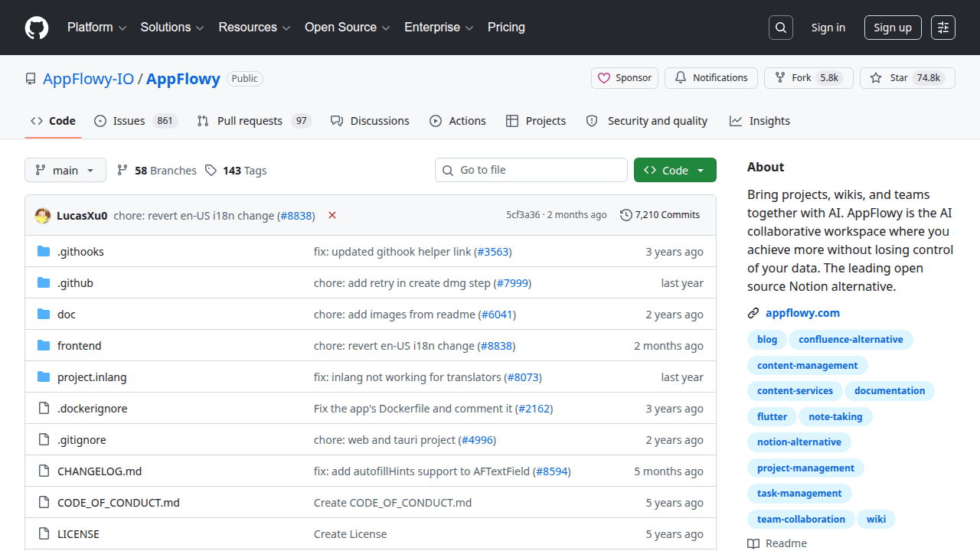Click the team-collaboration topic tag
The width and height of the screenshot is (980, 551).
tap(801, 520)
